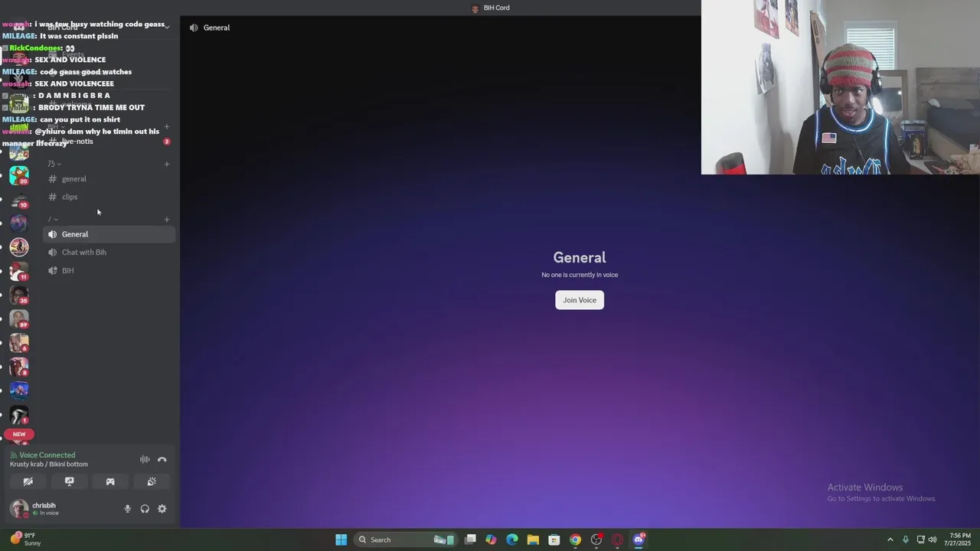Collapse the category above General voice channel
This screenshot has height=551, width=980.
click(x=53, y=220)
